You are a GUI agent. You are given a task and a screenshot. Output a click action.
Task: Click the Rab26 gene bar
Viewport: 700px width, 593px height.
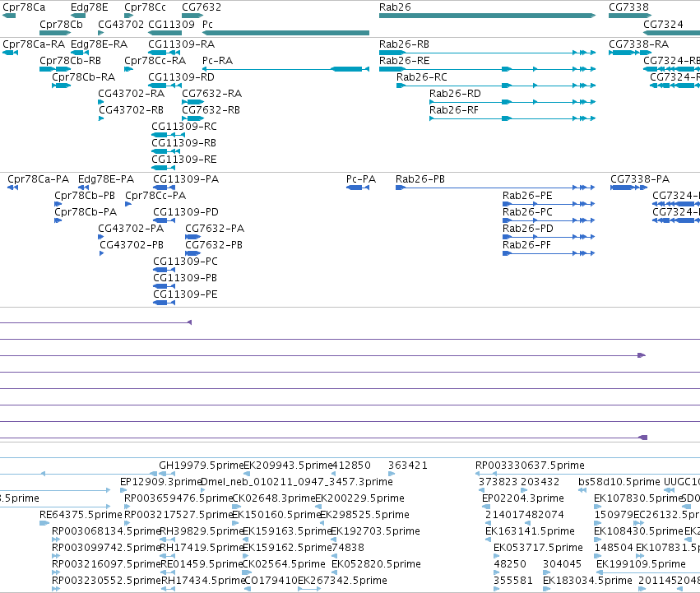(487, 16)
